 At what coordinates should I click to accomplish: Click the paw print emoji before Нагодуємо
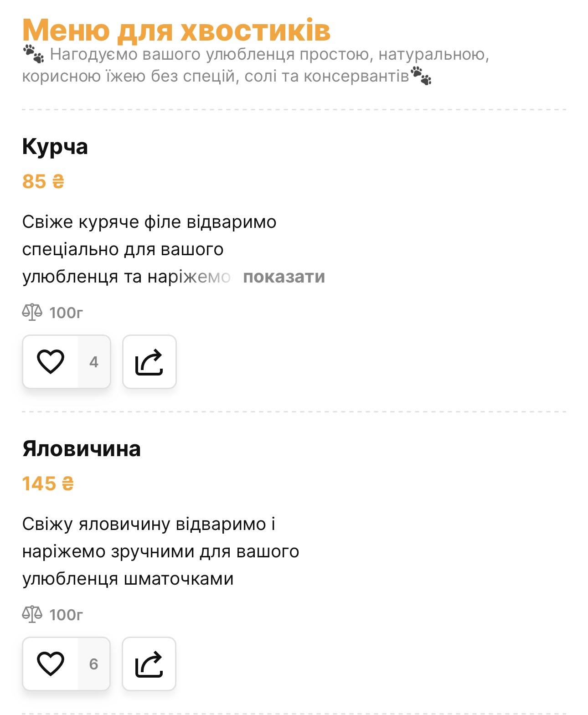(x=34, y=54)
